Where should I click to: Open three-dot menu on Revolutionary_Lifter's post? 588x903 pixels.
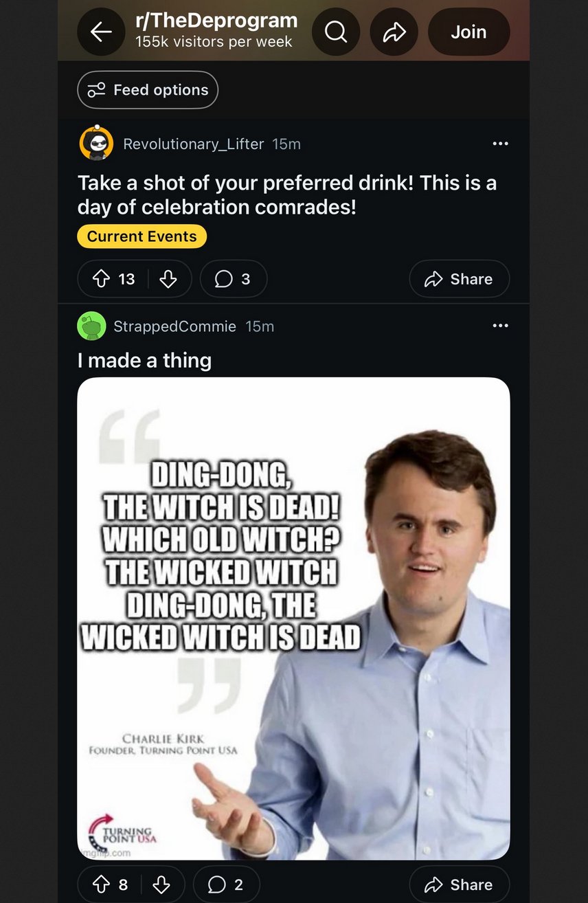pos(500,144)
